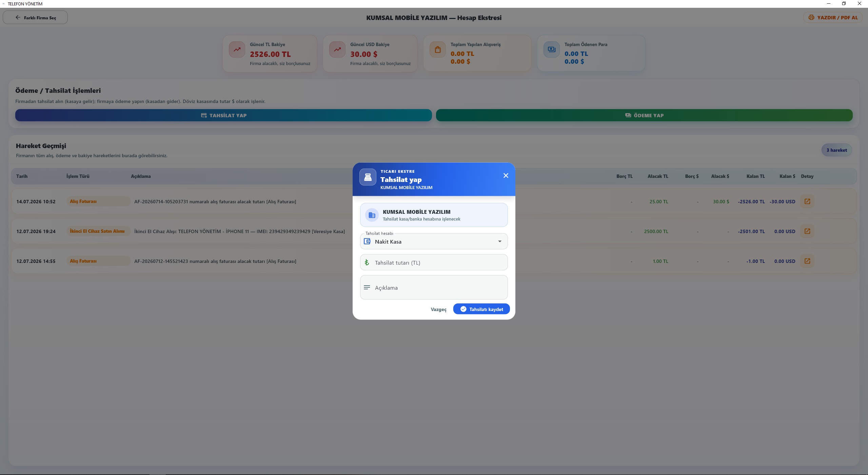Viewport: 868px width, 475px height.
Task: Click the building icon beside KUMSAL MOBİLE YAZILIM
Action: pyautogui.click(x=372, y=215)
